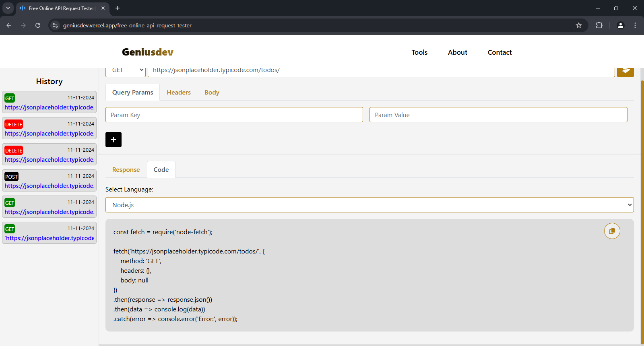The image size is (644, 346).
Task: Copy the generated code snippet
Action: [x=612, y=231]
